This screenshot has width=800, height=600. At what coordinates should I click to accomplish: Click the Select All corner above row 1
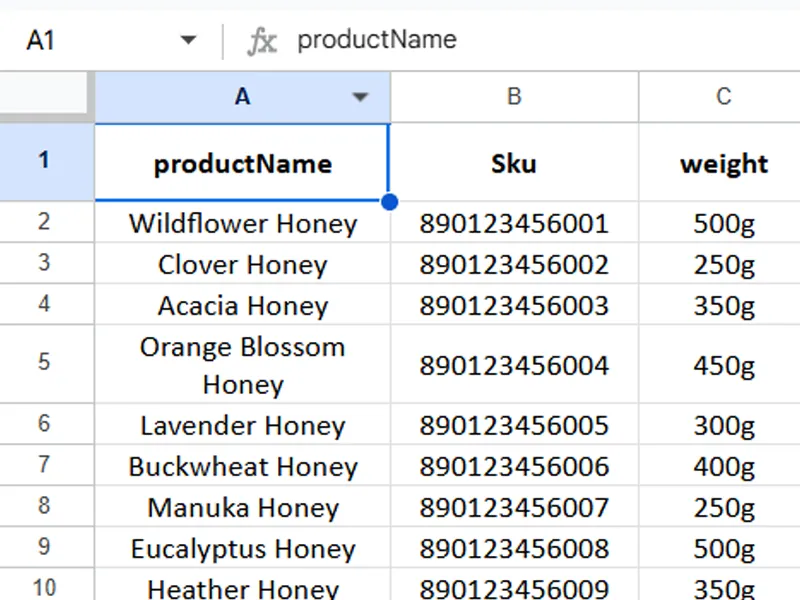coord(45,96)
